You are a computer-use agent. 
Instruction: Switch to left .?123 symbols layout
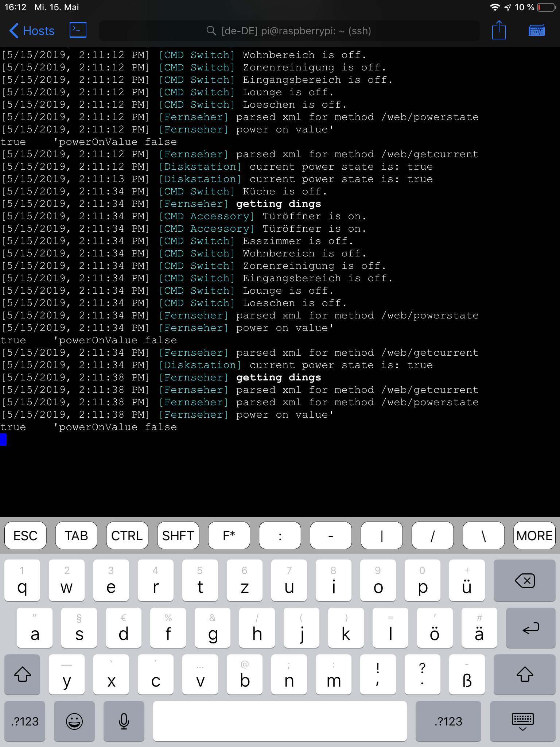point(25,721)
